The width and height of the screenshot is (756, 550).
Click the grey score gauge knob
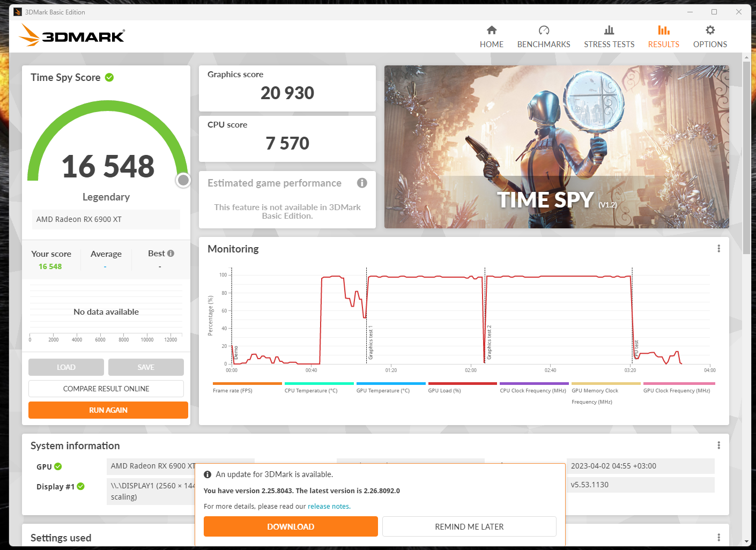[183, 180]
